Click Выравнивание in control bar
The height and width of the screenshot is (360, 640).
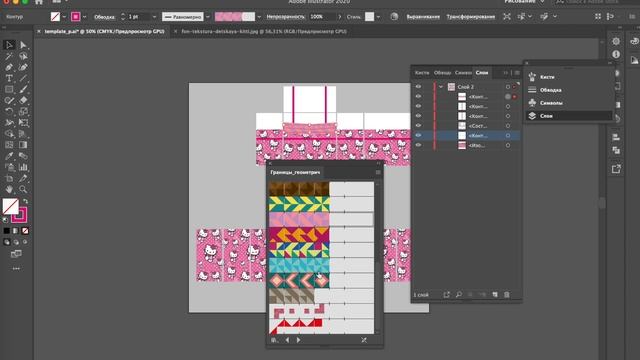[x=423, y=17]
